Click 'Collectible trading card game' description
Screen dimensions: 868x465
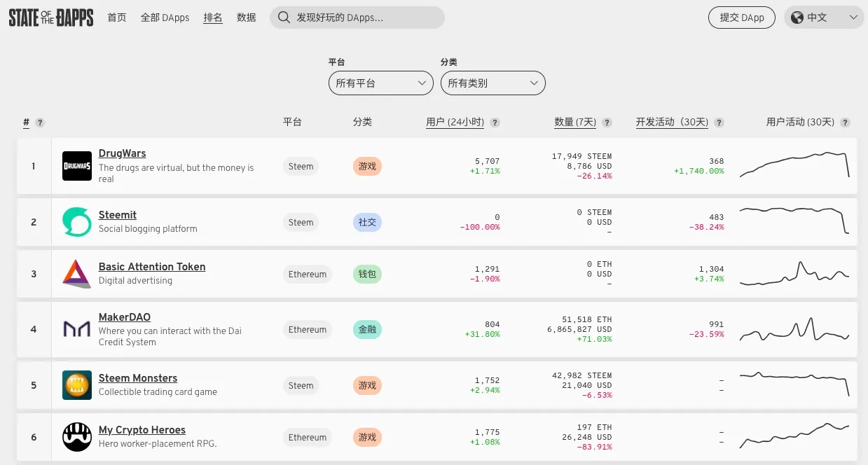(158, 392)
